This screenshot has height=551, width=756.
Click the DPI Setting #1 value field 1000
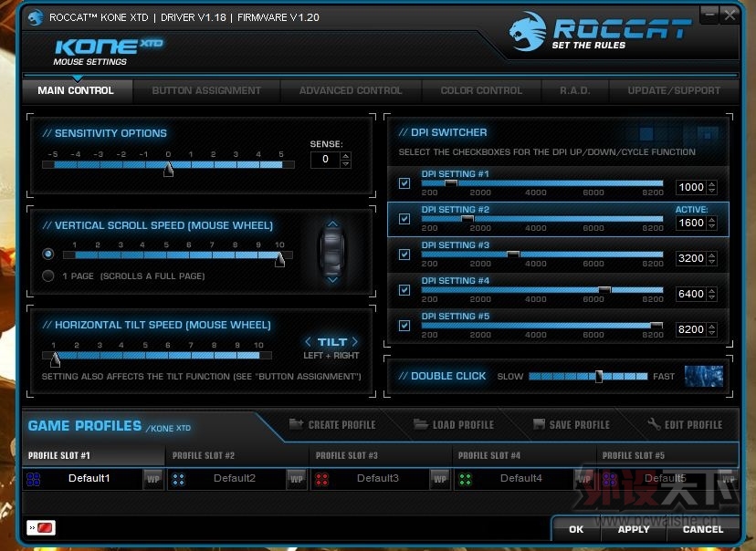[x=691, y=187]
